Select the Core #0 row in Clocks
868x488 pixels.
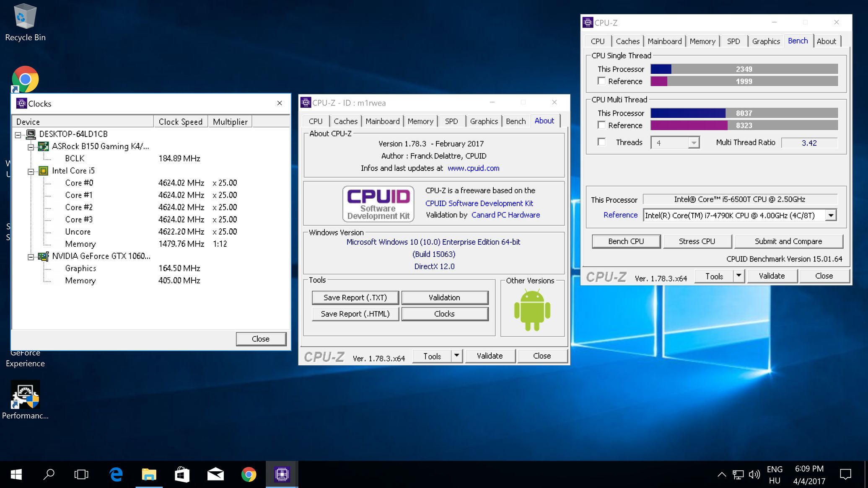[151, 183]
